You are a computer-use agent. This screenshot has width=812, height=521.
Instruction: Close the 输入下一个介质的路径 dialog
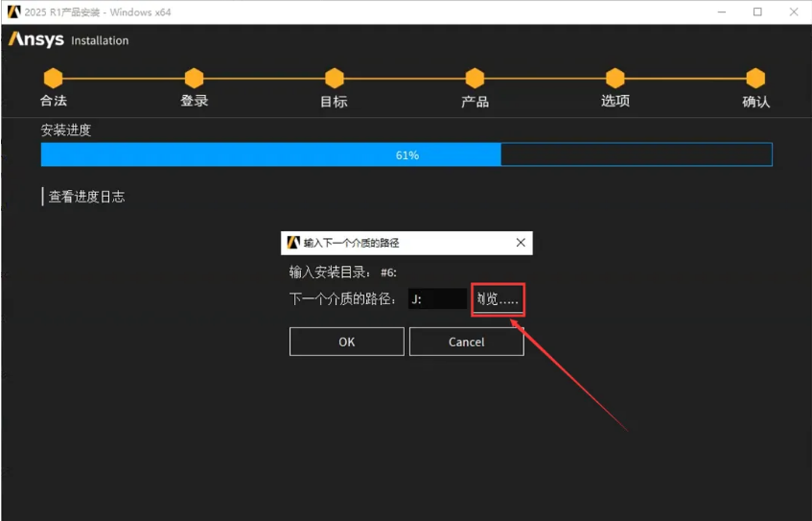[521, 243]
